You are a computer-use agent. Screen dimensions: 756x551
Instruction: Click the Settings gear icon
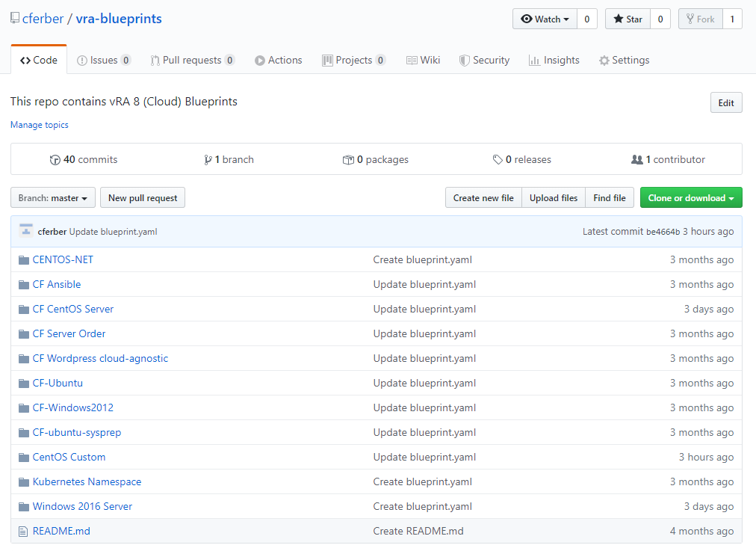tap(604, 61)
